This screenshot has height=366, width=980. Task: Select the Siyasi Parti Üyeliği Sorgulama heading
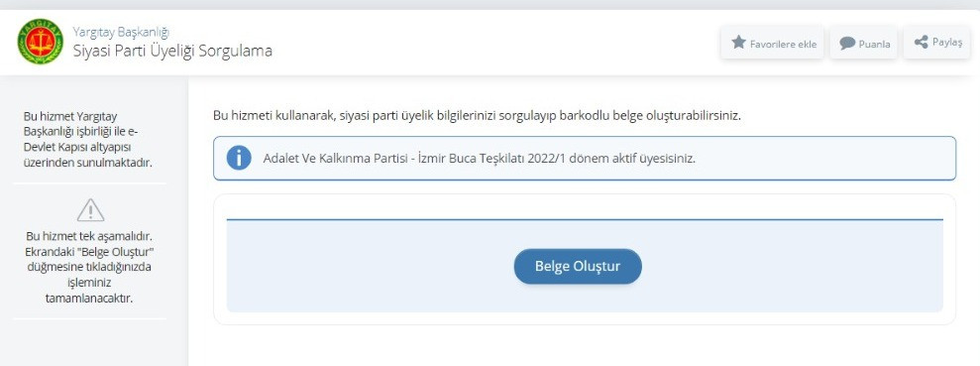pos(172,51)
